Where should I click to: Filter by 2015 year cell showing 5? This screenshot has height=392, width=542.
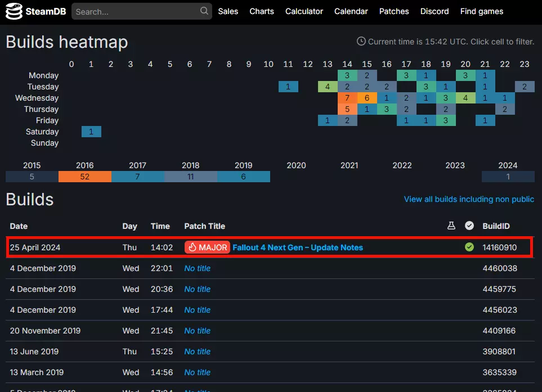[x=32, y=177]
